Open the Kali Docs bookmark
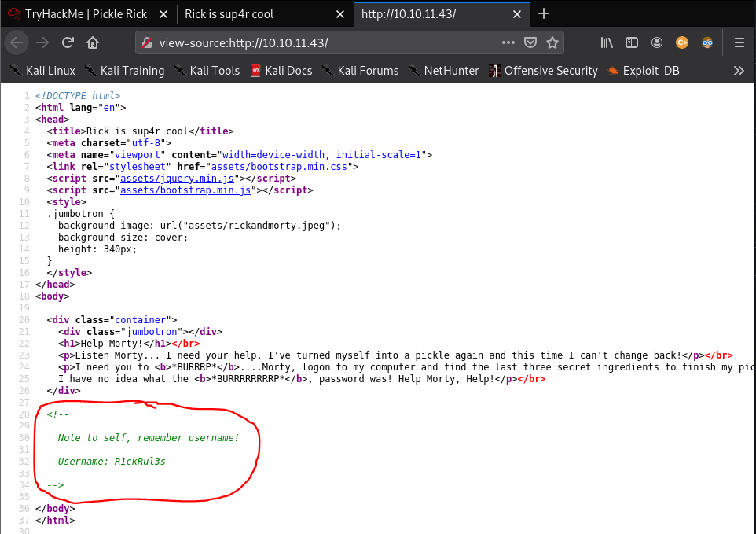This screenshot has height=534, width=756. (x=281, y=71)
